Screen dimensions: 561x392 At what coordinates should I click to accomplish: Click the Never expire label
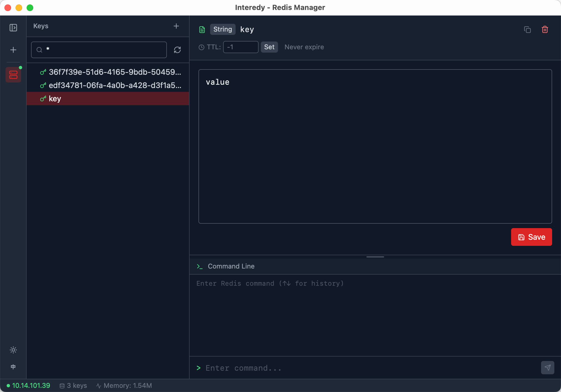tap(304, 47)
